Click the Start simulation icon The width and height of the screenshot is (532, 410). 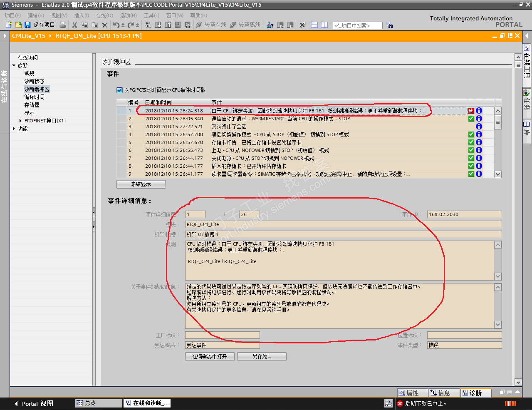point(178,25)
